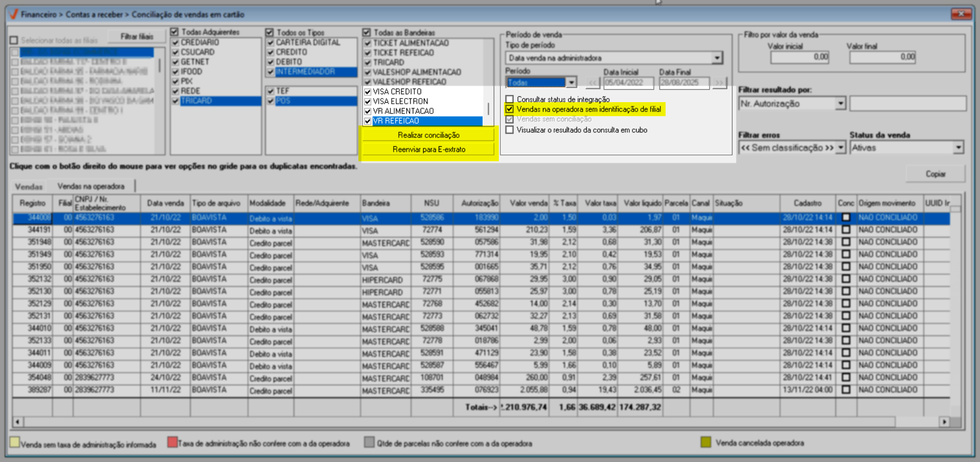Click the app logo in title bar
Viewport: 980px width, 462px height.
point(14,14)
